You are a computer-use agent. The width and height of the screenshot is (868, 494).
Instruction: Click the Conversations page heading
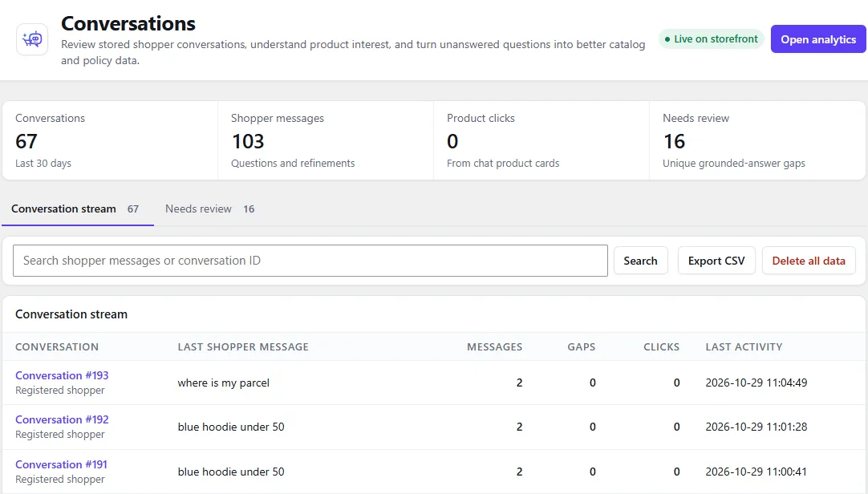[128, 24]
